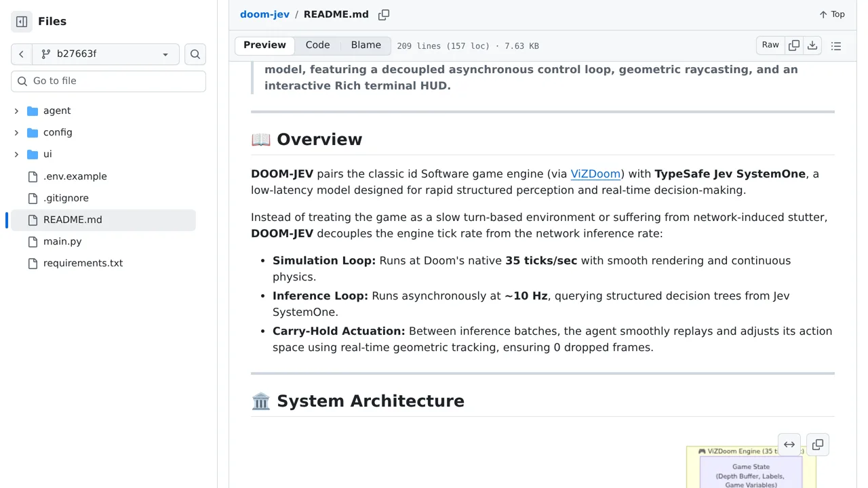
Task: Switch to the Blame tab
Action: pos(366,45)
